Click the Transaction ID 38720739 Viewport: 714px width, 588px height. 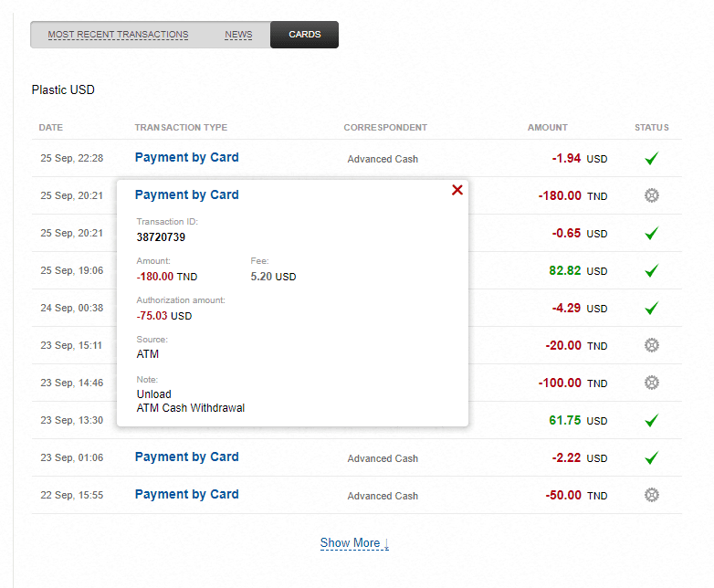point(161,237)
